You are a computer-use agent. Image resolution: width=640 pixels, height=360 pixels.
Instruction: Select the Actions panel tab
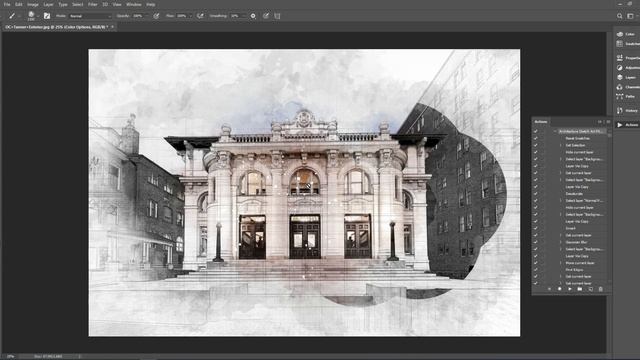[541, 122]
